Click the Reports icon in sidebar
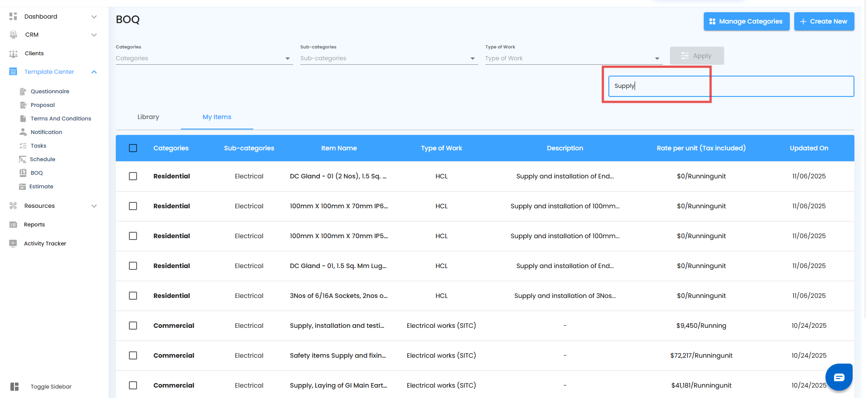Screen dimensions: 868x398 [13, 225]
